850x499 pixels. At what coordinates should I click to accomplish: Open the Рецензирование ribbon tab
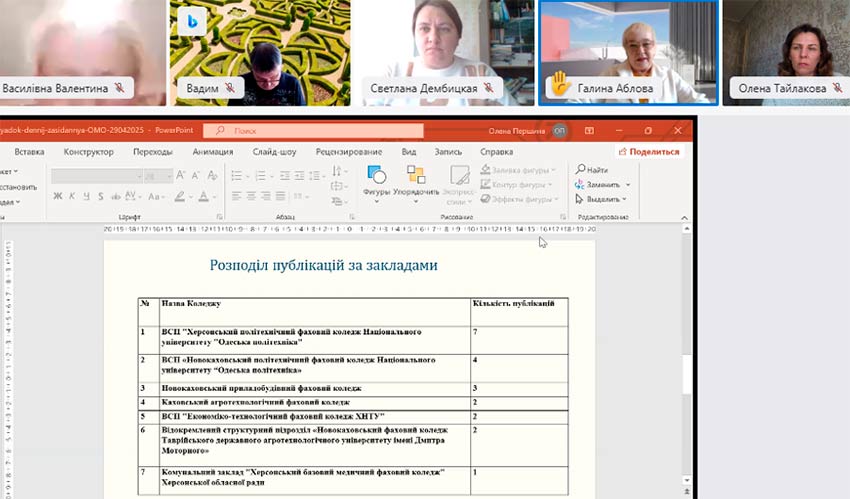click(x=348, y=152)
